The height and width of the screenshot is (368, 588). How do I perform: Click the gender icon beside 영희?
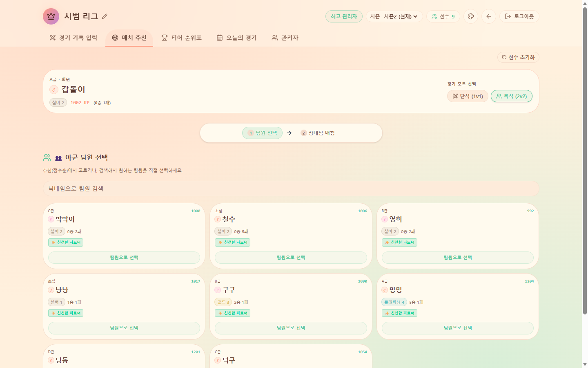coord(385,220)
